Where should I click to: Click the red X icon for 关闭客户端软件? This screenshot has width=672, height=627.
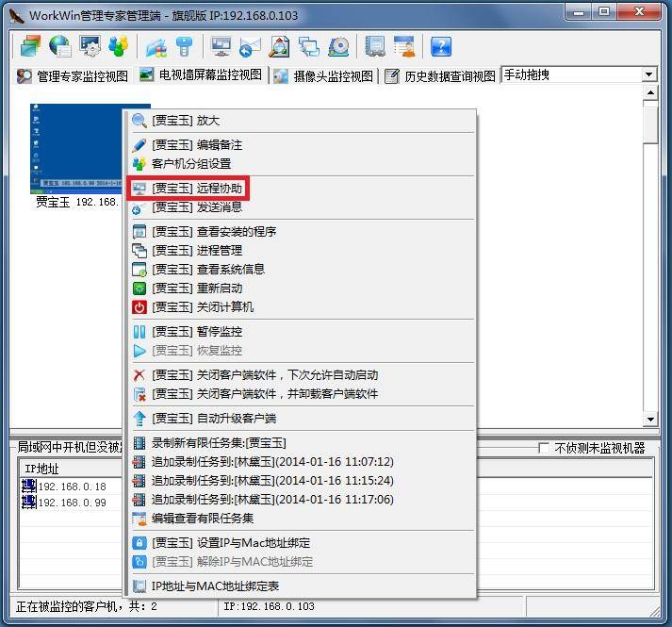pos(139,374)
